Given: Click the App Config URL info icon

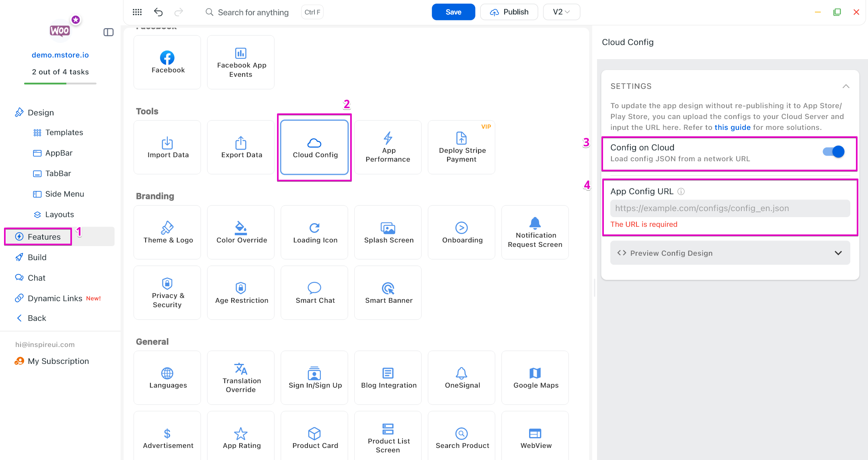Looking at the screenshot, I should [681, 191].
